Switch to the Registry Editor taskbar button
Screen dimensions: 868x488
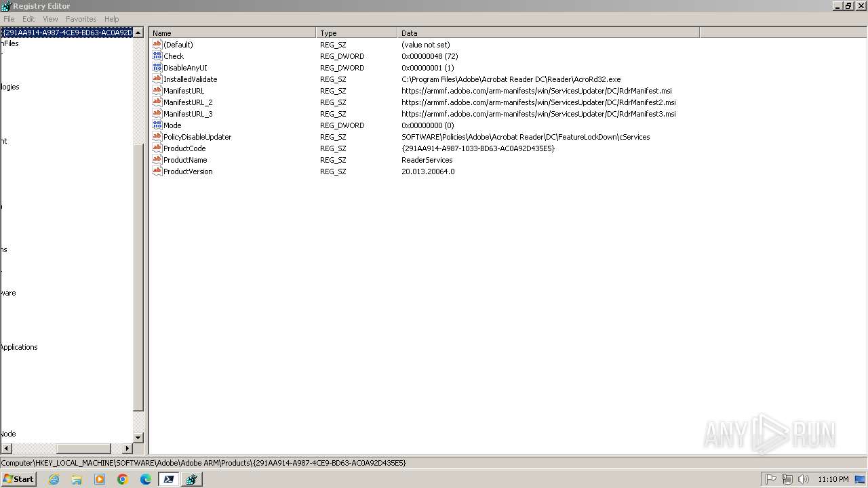pos(192,479)
